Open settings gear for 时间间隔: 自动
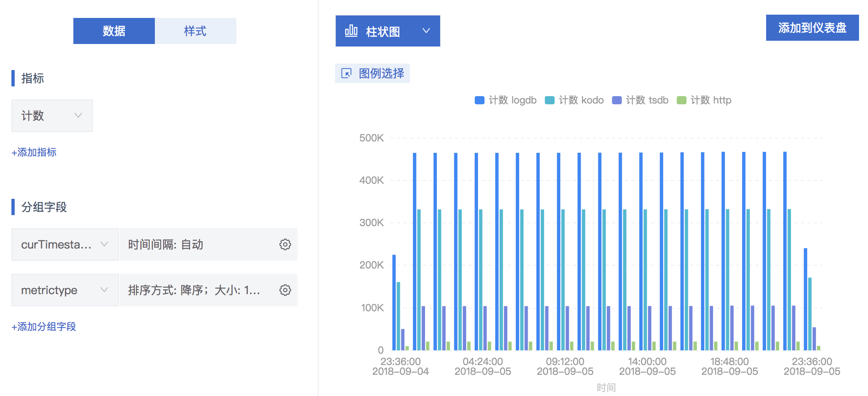Image resolution: width=868 pixels, height=396 pixels. [285, 244]
